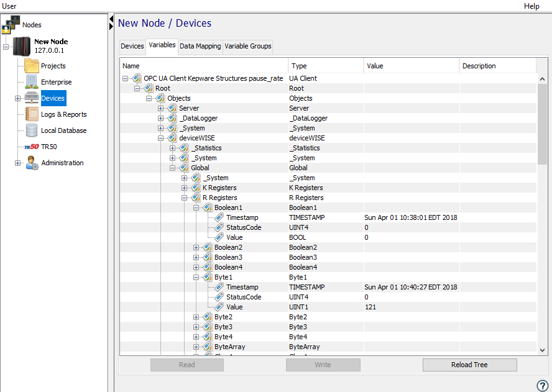Click the Write button
This screenshot has width=552, height=392.
[323, 365]
